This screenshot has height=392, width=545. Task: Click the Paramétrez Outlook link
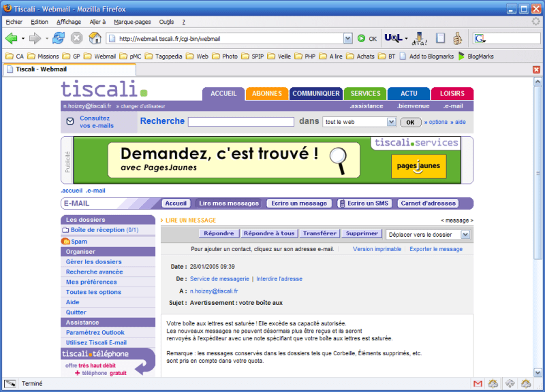click(x=95, y=332)
